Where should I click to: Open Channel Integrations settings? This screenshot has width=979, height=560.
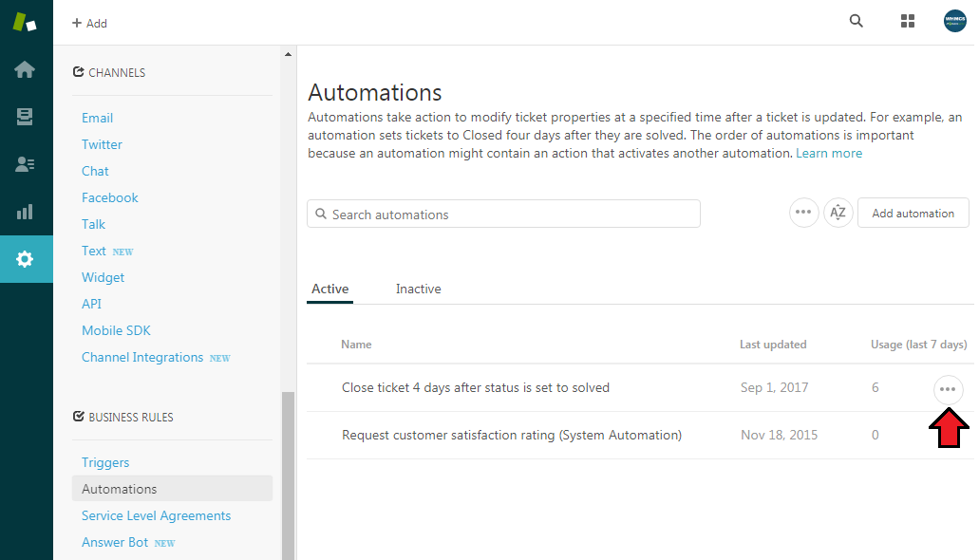point(142,357)
